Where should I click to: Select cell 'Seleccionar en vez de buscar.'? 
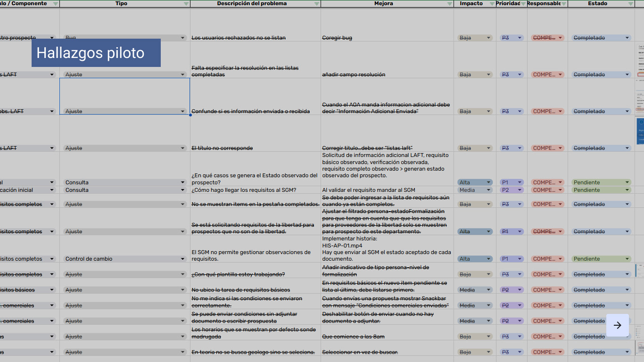pyautogui.click(x=387, y=348)
